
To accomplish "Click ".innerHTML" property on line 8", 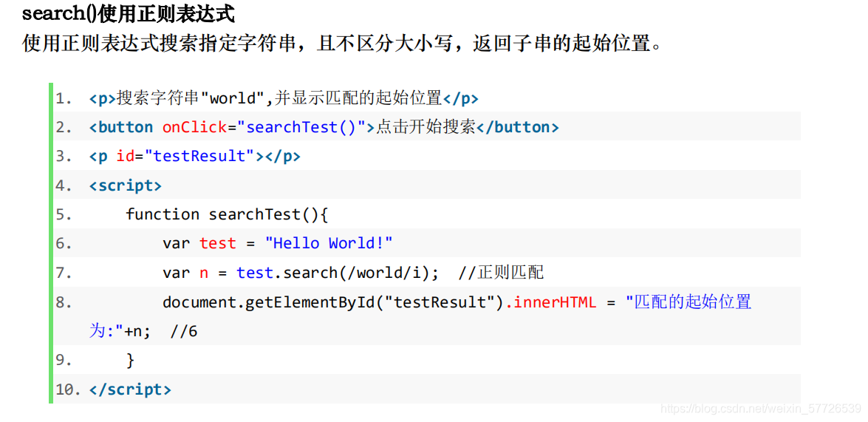I will pyautogui.click(x=551, y=302).
